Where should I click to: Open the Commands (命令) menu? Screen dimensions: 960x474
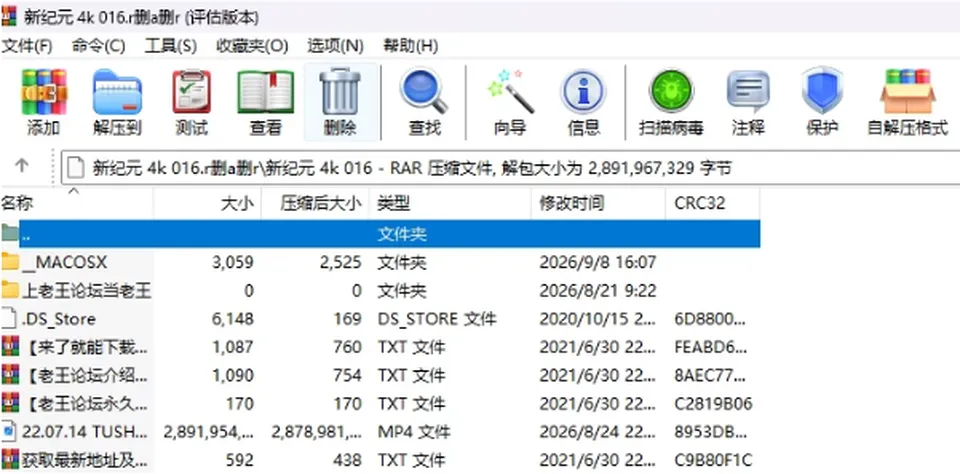pos(98,46)
